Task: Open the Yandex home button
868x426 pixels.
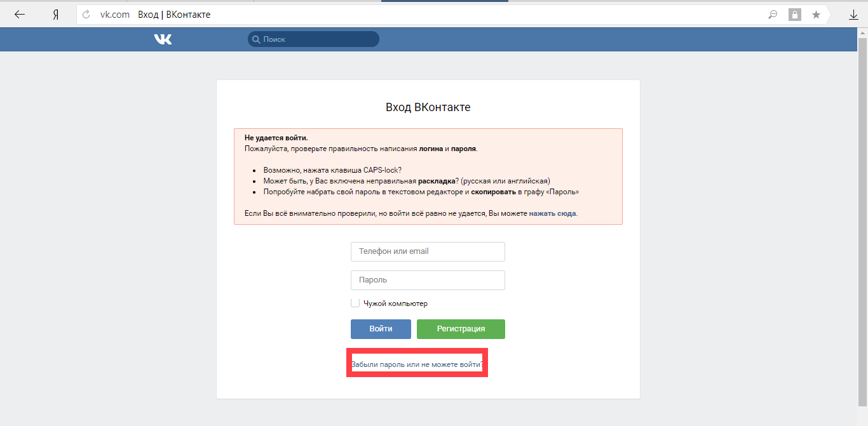Action: coord(55,15)
